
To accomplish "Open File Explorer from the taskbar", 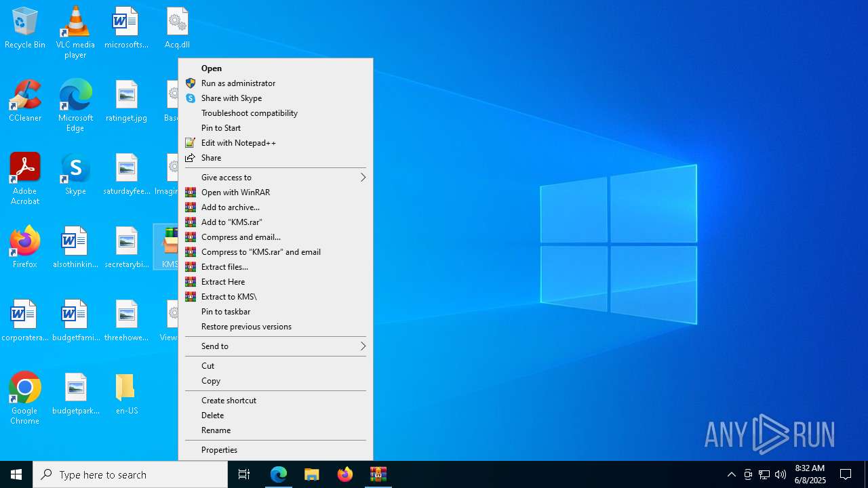I will click(x=312, y=474).
